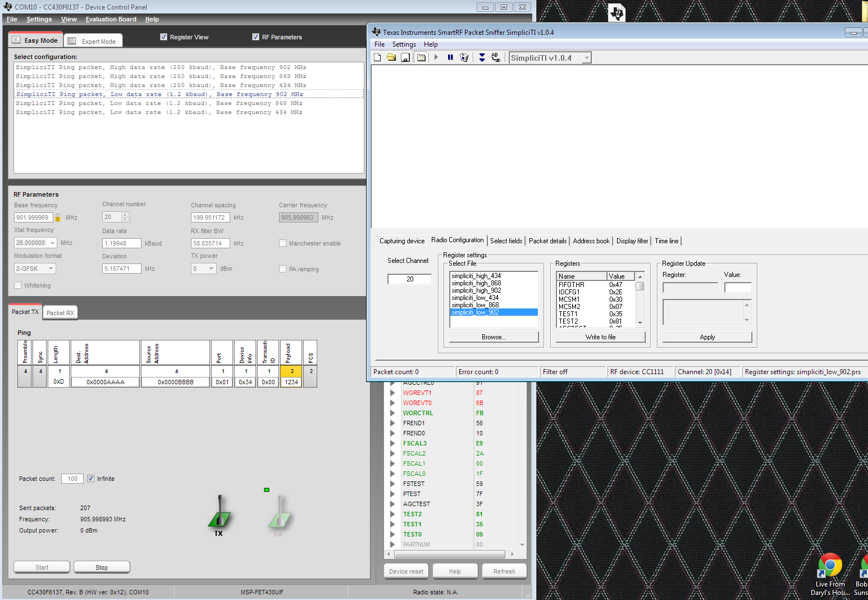This screenshot has height=600, width=868.
Task: Open a capture file using the yellow folder icon
Action: point(391,57)
